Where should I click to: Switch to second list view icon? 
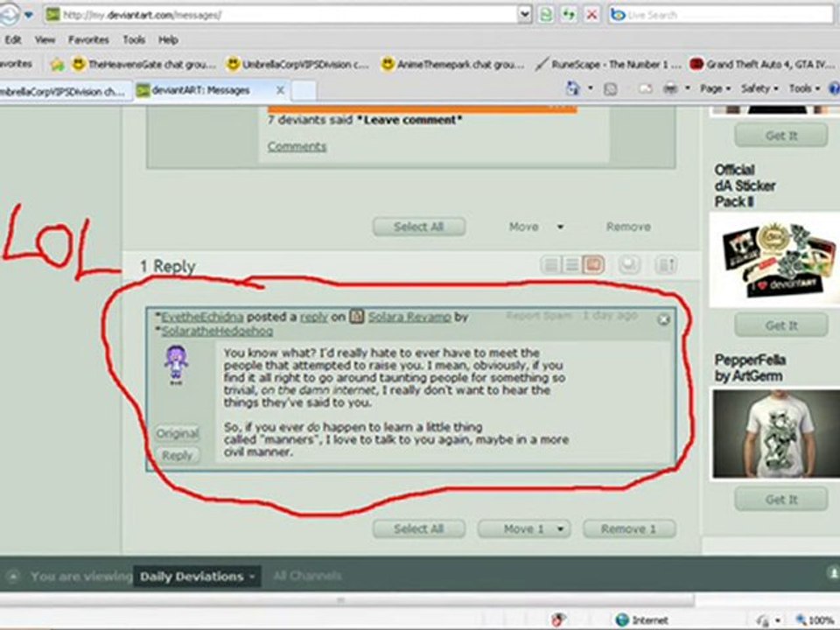tap(571, 264)
